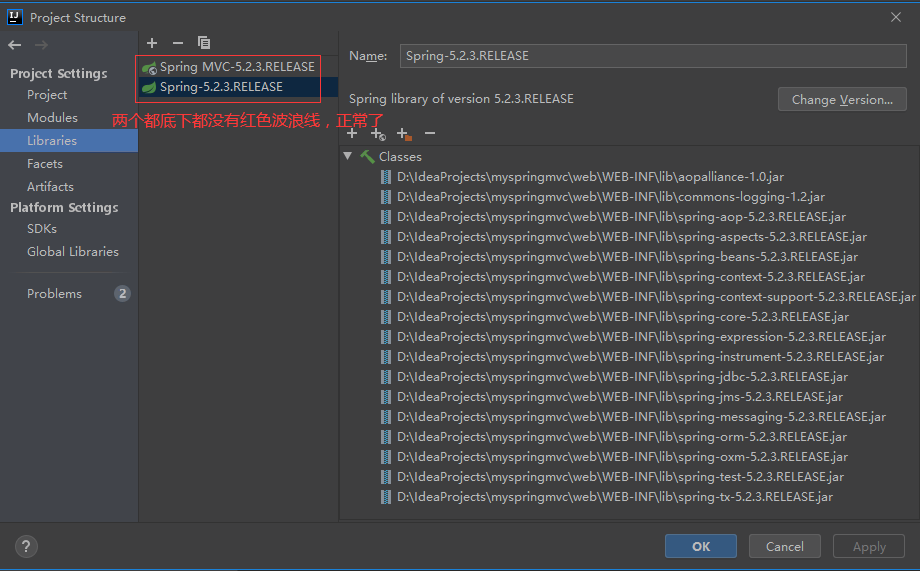920x571 pixels.
Task: Click the Apply button
Action: pyautogui.click(x=869, y=546)
